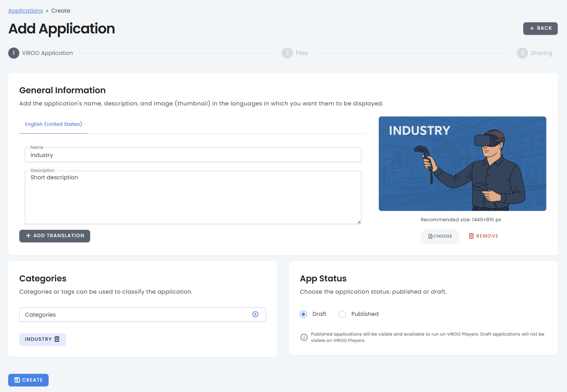The height and width of the screenshot is (392, 567).
Task: Click the 'Categories' section heading
Action: [x=43, y=278]
